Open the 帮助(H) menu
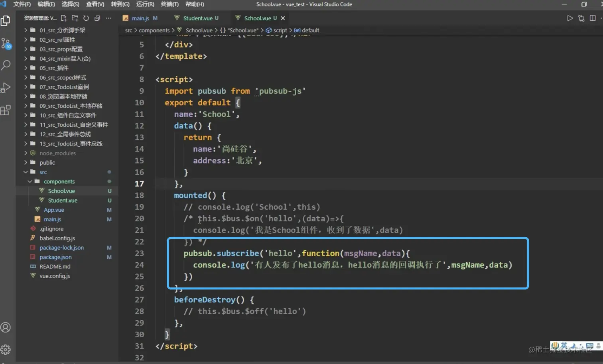The height and width of the screenshot is (364, 603). 195,4
